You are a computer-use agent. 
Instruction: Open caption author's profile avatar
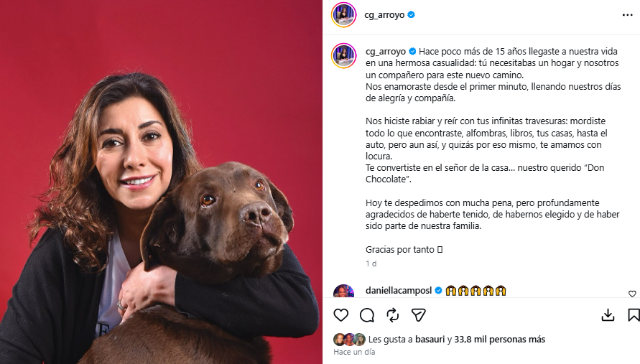(x=343, y=55)
